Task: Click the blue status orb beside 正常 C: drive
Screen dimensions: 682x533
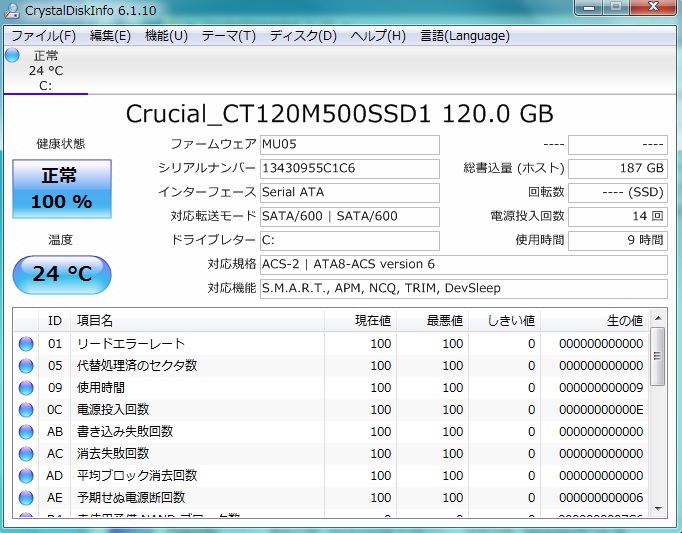Action: point(13,55)
